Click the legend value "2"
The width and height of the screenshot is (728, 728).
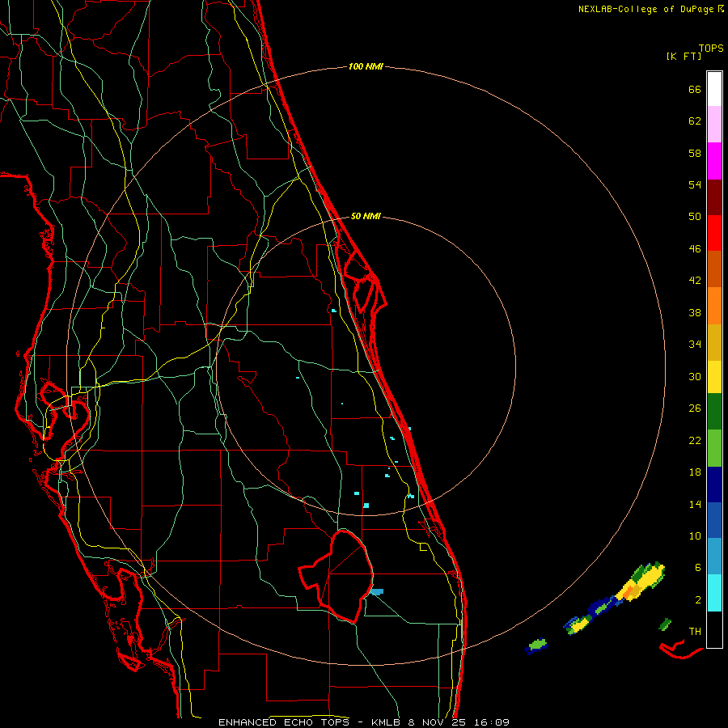[698, 600]
